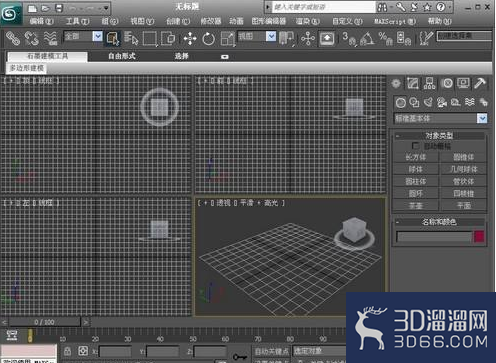Choose the Rectangular Selection Region icon
Screen dimensions: 496x363
point(150,38)
